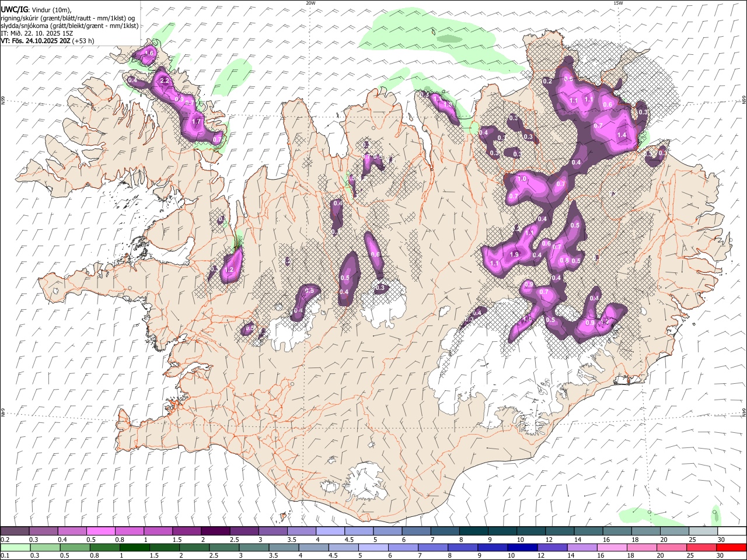Select the 'IT: Mið. 22. 10. 2025 15Z' line

click(37, 33)
